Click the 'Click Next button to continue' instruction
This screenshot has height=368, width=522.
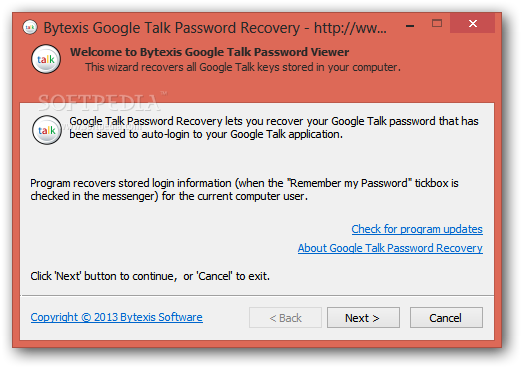click(150, 276)
